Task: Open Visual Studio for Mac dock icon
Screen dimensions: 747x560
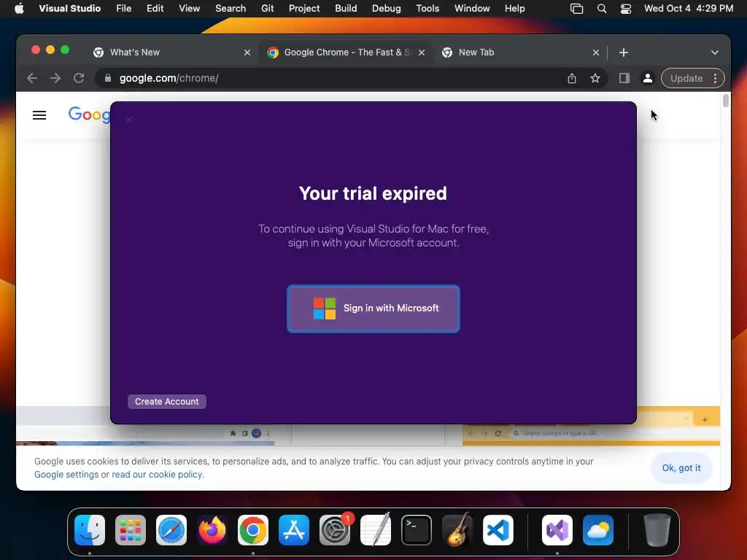Action: (x=557, y=529)
